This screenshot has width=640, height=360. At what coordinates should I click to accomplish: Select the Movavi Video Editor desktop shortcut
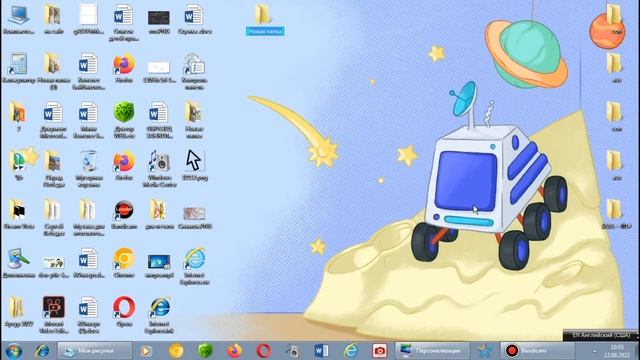click(x=53, y=315)
